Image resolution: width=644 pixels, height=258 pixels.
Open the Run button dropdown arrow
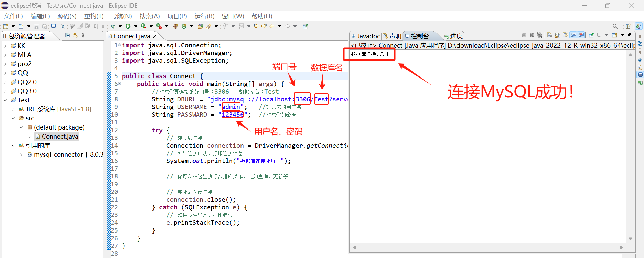point(136,26)
